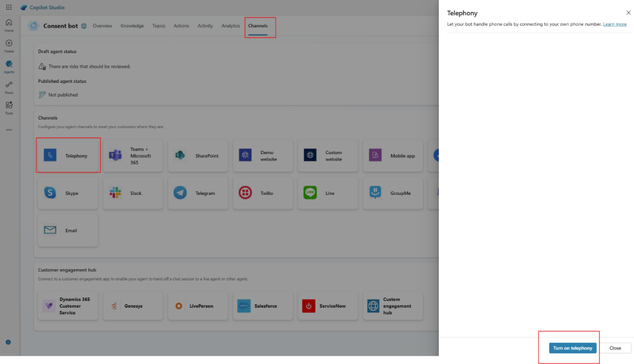Open the Knowledge tab
Image resolution: width=634 pixels, height=364 pixels.
point(132,26)
